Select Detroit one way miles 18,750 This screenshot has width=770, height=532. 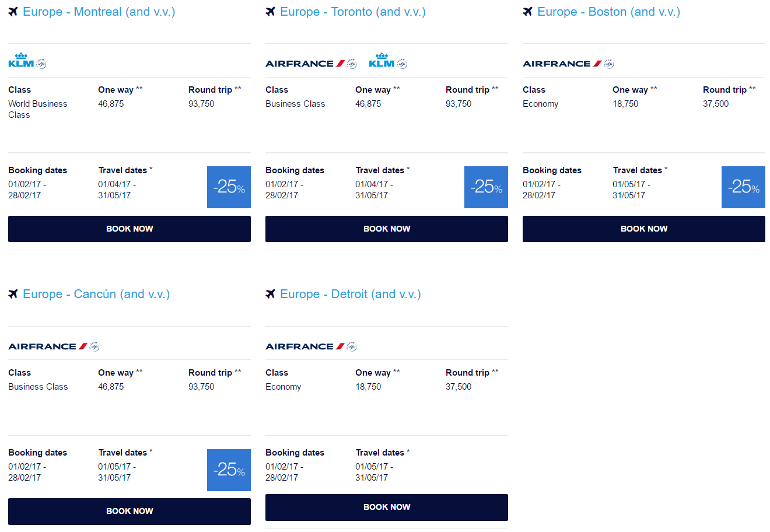368,387
